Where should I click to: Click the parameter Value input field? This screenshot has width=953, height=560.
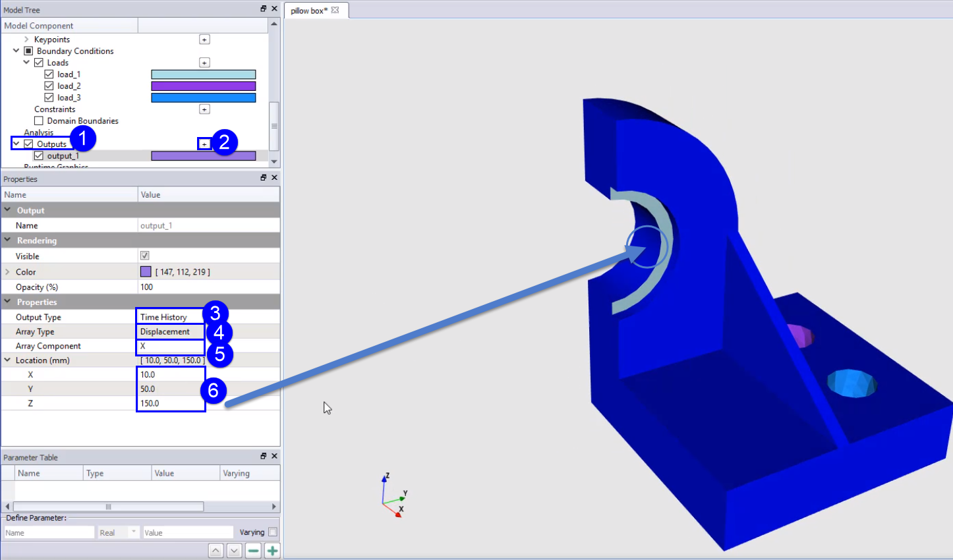click(x=188, y=532)
